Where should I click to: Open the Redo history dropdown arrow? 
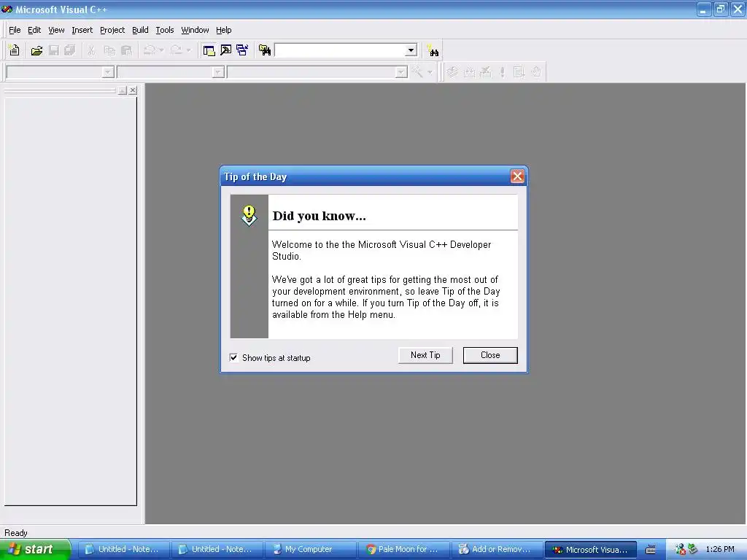[188, 50]
